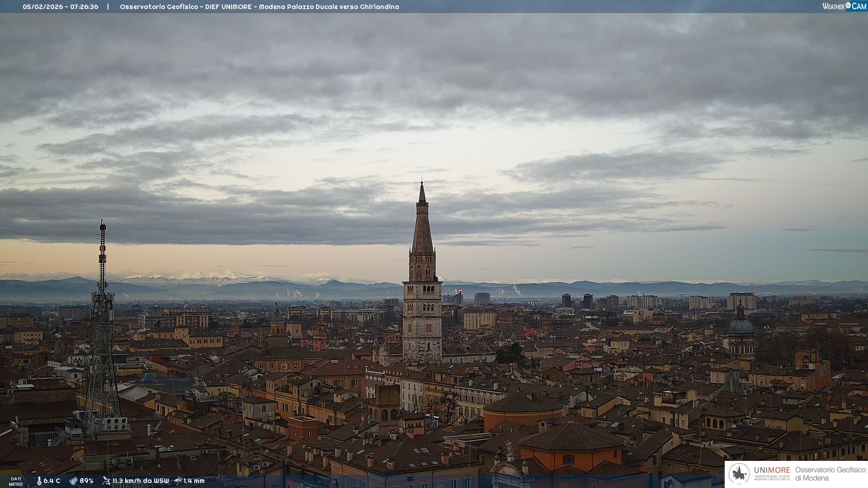Click the wind vane icon

pyautogui.click(x=106, y=481)
